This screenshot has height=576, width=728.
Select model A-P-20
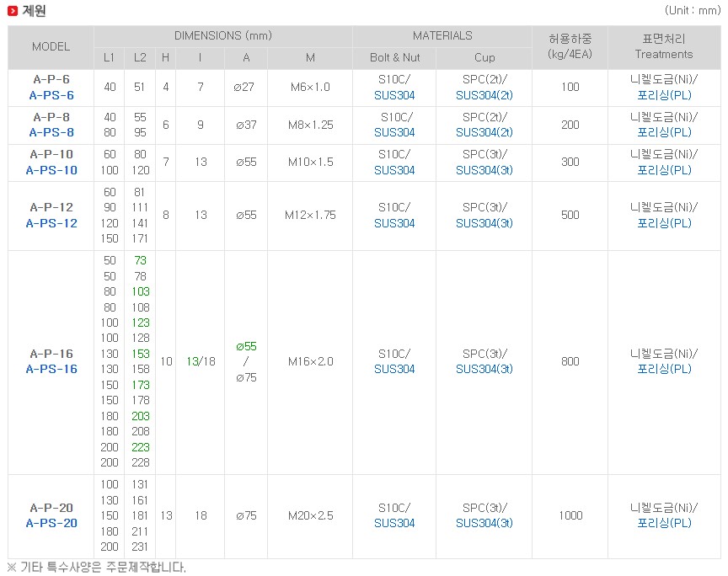point(51,508)
